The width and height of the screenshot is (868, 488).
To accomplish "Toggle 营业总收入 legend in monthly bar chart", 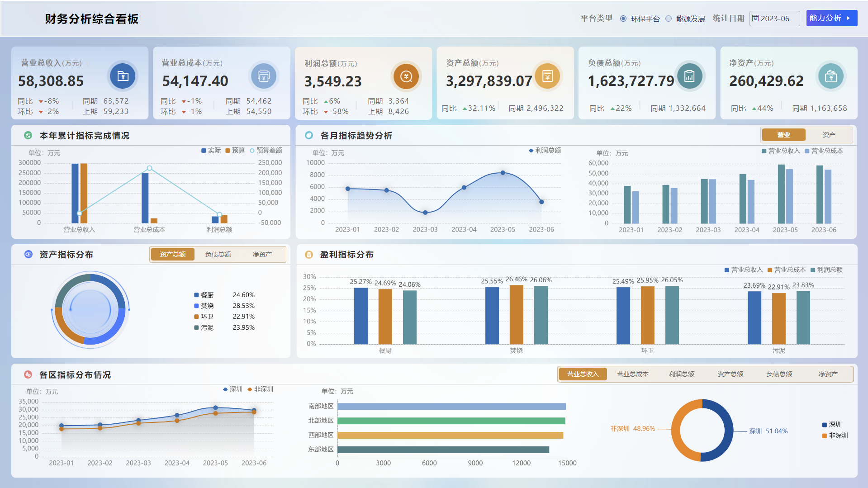I will point(781,151).
